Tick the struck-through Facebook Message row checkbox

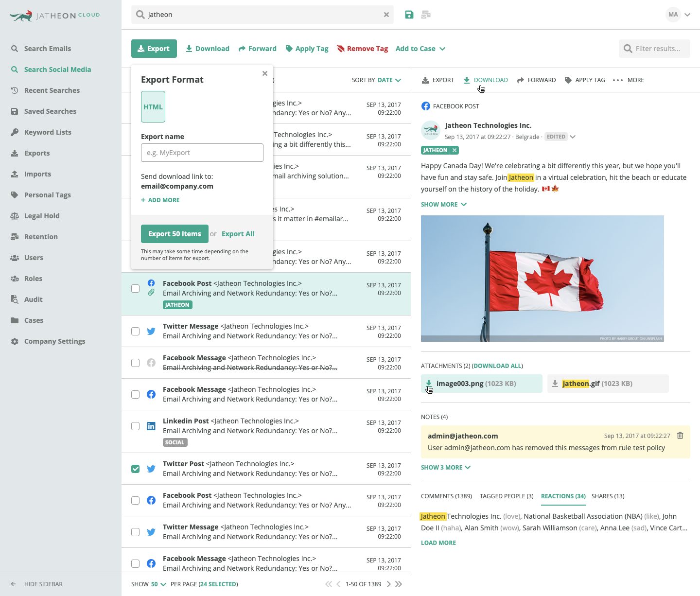pyautogui.click(x=136, y=363)
